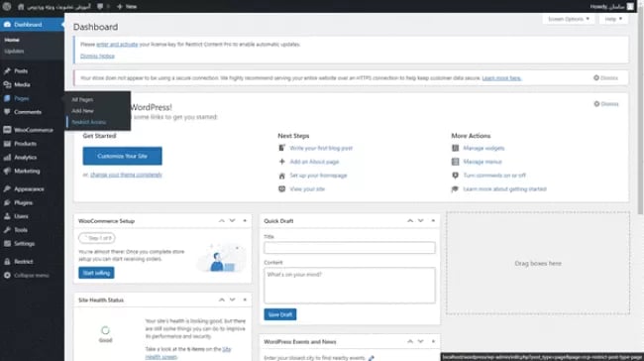
Task: Select All Pages in Pages flyout
Action: click(82, 99)
